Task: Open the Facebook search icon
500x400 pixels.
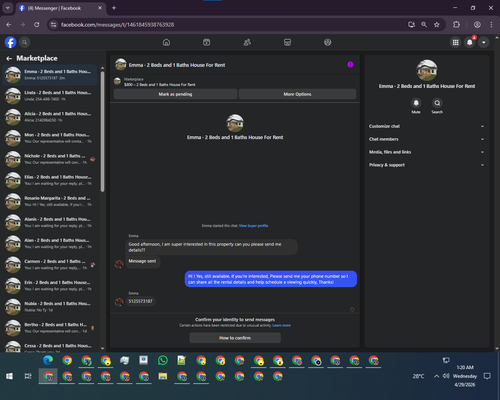Action: point(24,42)
